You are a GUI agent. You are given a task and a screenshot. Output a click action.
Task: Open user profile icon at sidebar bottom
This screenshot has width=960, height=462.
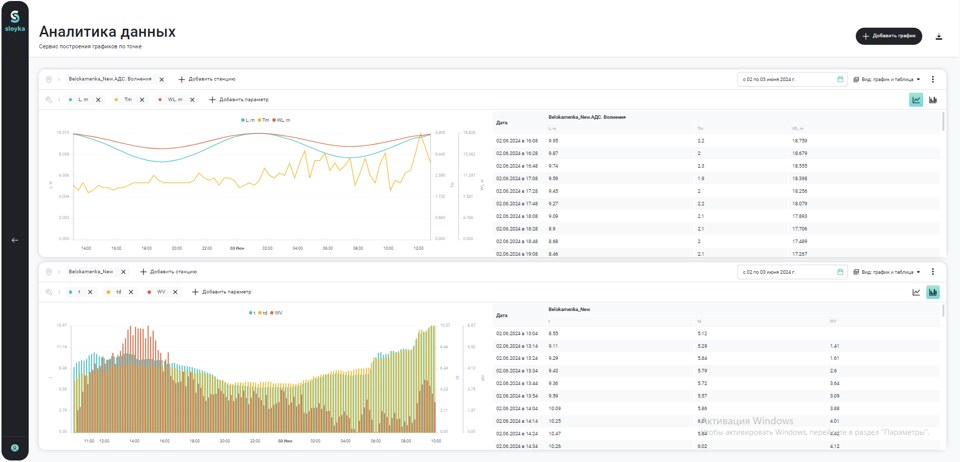point(15,447)
